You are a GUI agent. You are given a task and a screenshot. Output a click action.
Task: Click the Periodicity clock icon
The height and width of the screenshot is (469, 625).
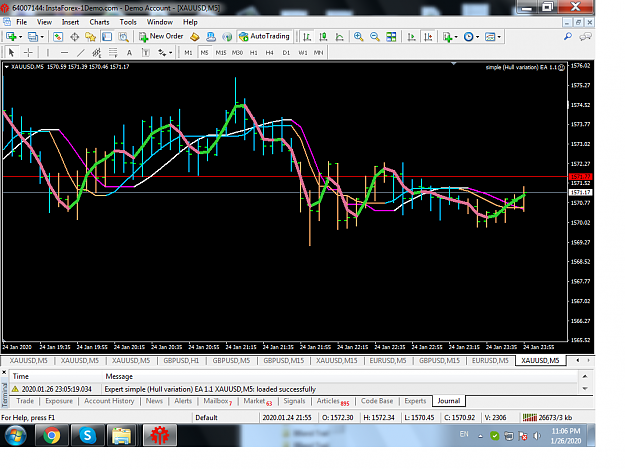click(468, 37)
